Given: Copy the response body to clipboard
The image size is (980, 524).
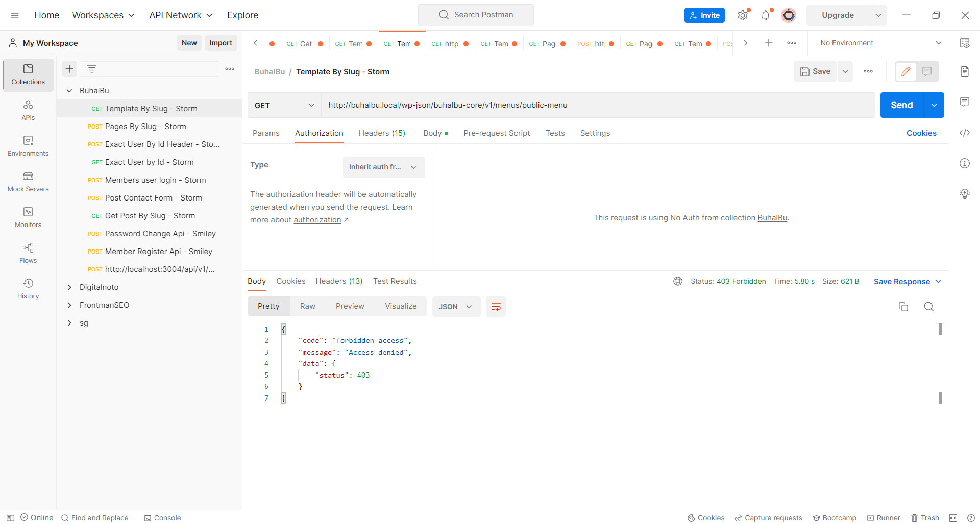Looking at the screenshot, I should (903, 307).
